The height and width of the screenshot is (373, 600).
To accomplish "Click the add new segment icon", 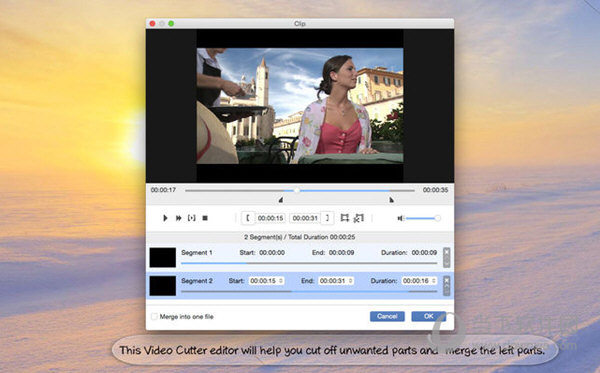I will pyautogui.click(x=345, y=218).
